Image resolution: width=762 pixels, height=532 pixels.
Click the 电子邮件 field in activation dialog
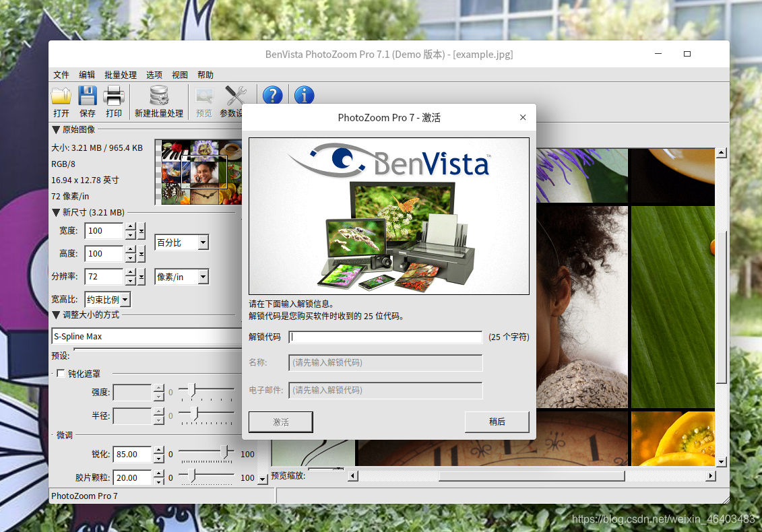click(385, 390)
